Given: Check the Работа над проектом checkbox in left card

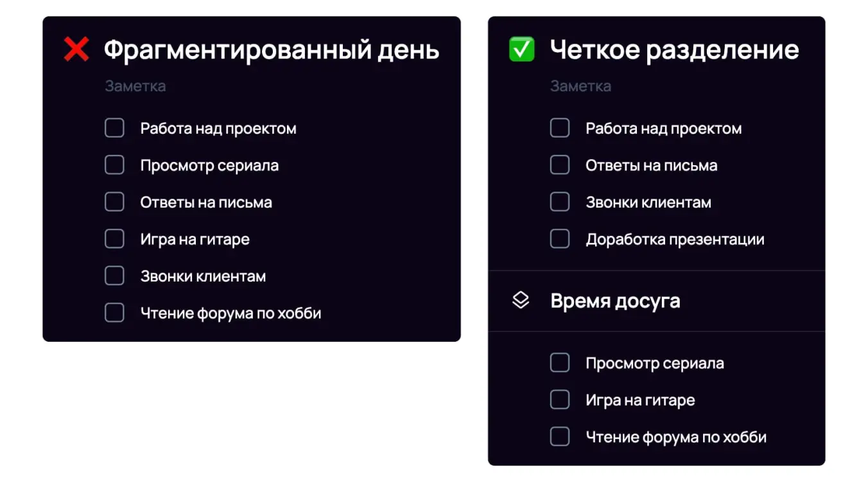Looking at the screenshot, I should (x=114, y=127).
